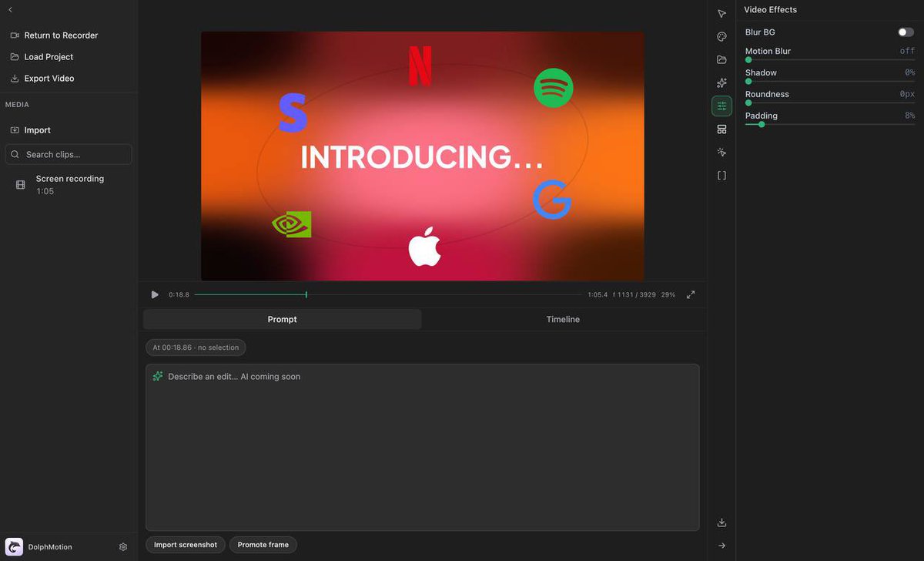The width and height of the screenshot is (924, 561).
Task: Click the total duration 1:05.4 label
Action: click(598, 295)
